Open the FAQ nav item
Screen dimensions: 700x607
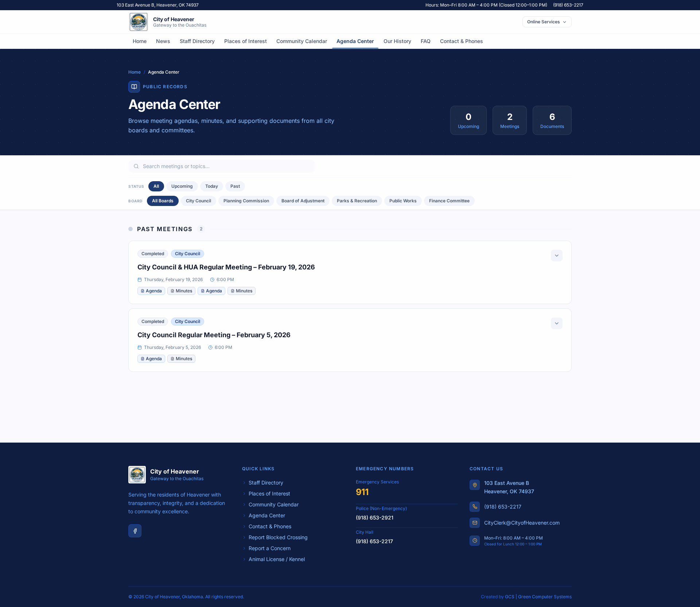point(425,41)
